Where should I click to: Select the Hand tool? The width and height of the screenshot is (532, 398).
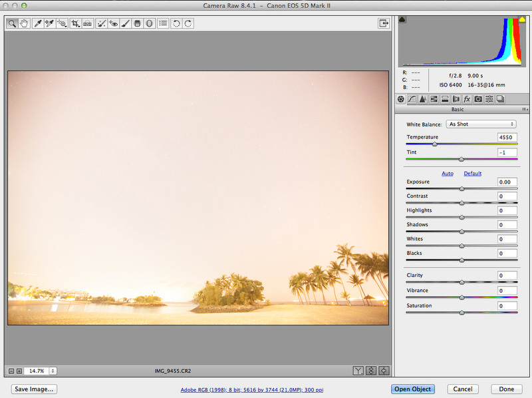pyautogui.click(x=25, y=23)
